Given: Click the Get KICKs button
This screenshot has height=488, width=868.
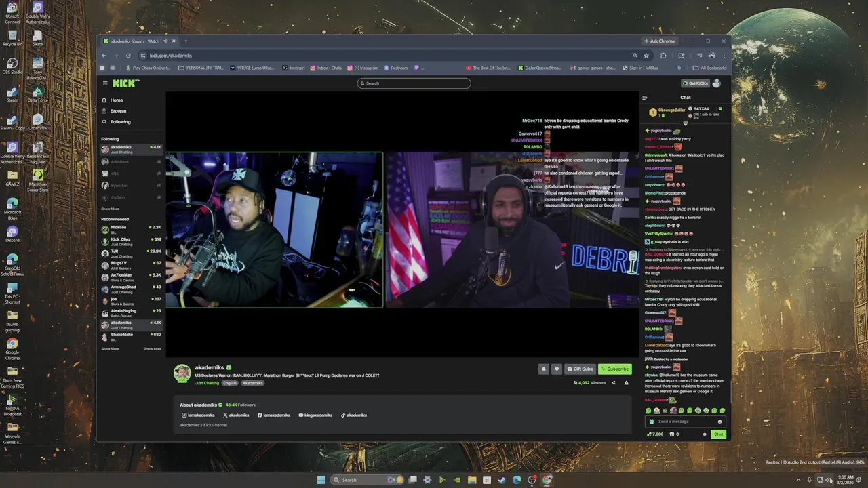Looking at the screenshot, I should pos(695,83).
